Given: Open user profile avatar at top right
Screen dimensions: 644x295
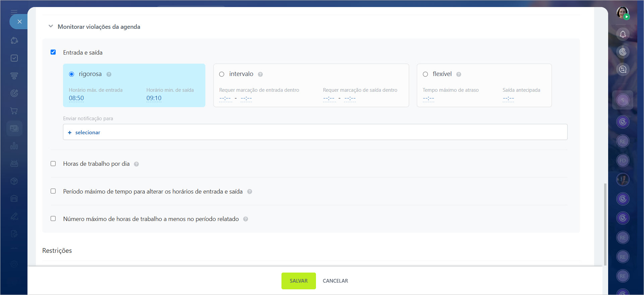Looking at the screenshot, I should (622, 13).
